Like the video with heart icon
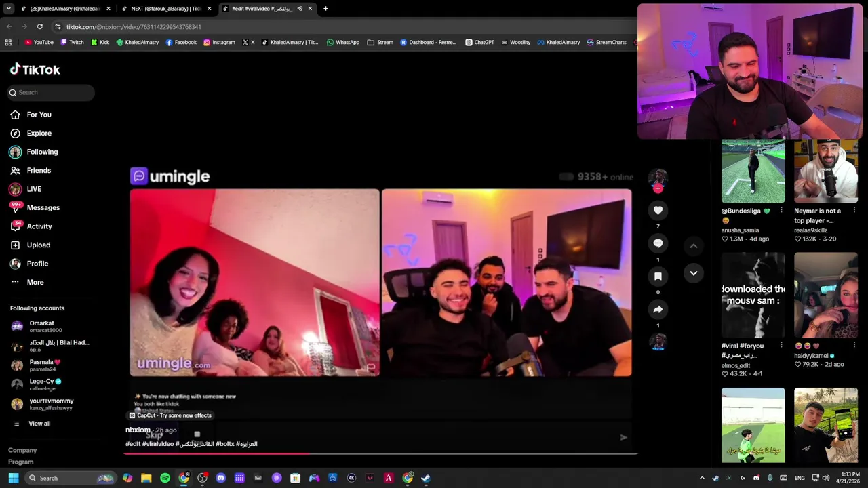The height and width of the screenshot is (488, 868). (x=658, y=210)
